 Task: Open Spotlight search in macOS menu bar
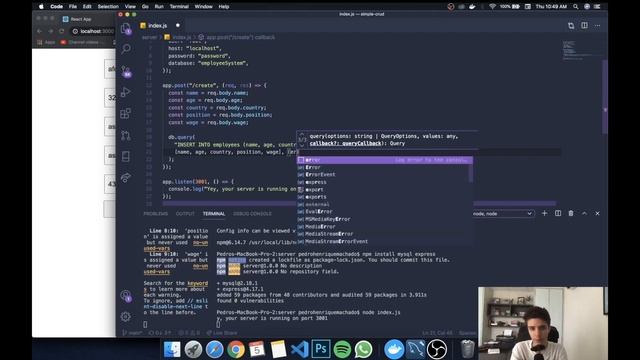coord(575,7)
